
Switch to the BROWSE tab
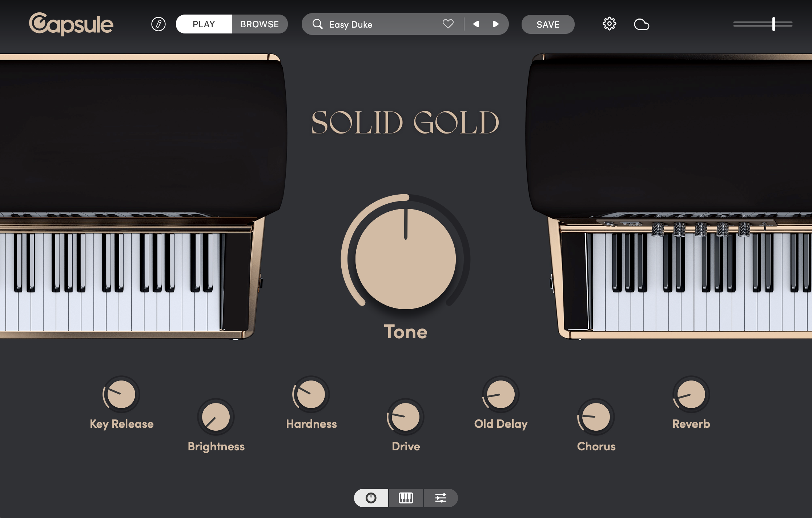pyautogui.click(x=259, y=24)
